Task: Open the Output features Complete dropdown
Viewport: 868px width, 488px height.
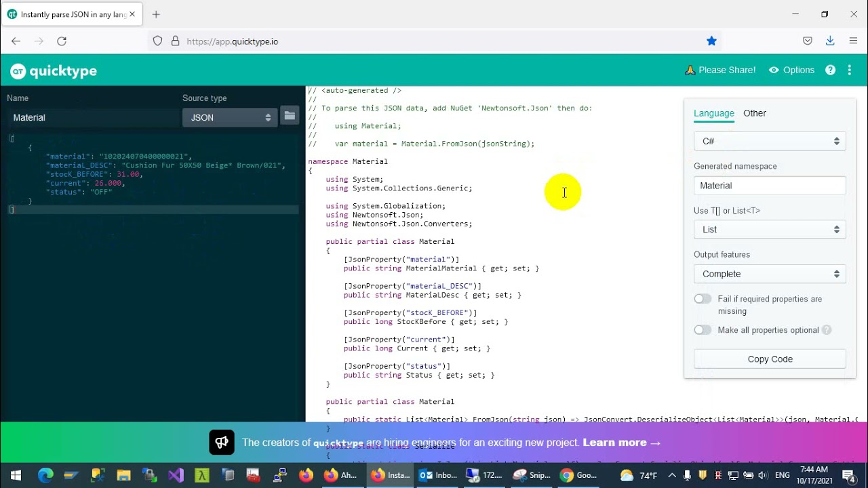Action: click(x=770, y=274)
